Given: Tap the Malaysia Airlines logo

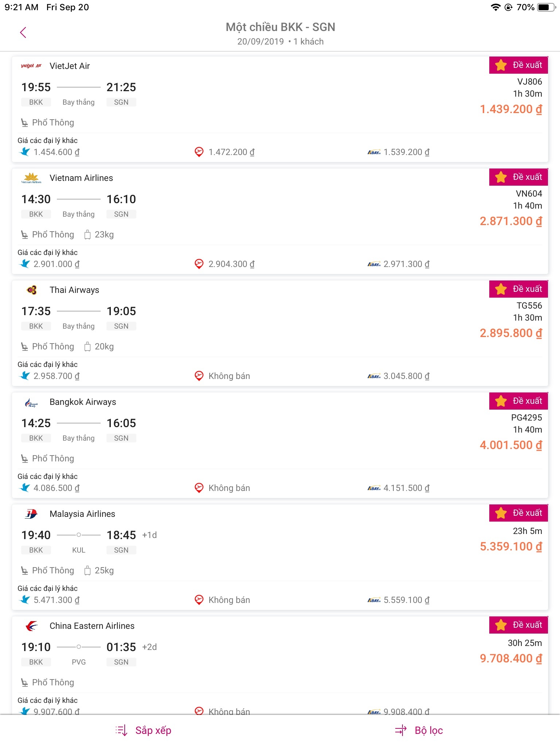Looking at the screenshot, I should coord(31,514).
